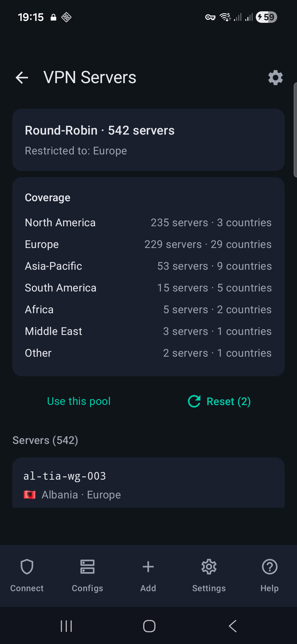
Task: Tap the Configs server stack icon
Action: [x=87, y=567]
